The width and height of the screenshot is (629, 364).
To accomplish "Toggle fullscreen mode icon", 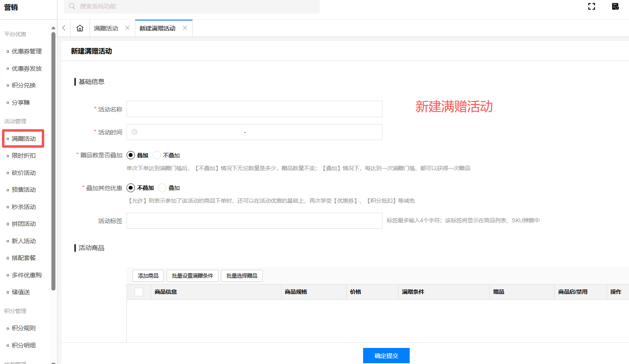I will 592,6.
